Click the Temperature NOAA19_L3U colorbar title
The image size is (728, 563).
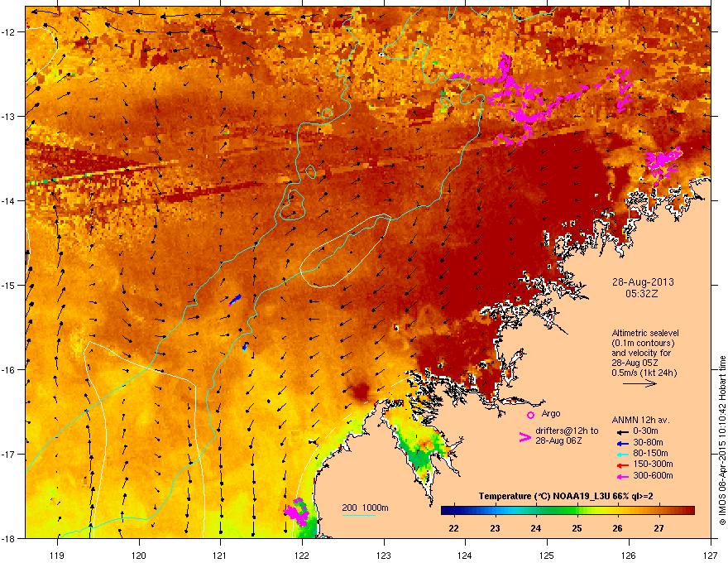click(566, 496)
